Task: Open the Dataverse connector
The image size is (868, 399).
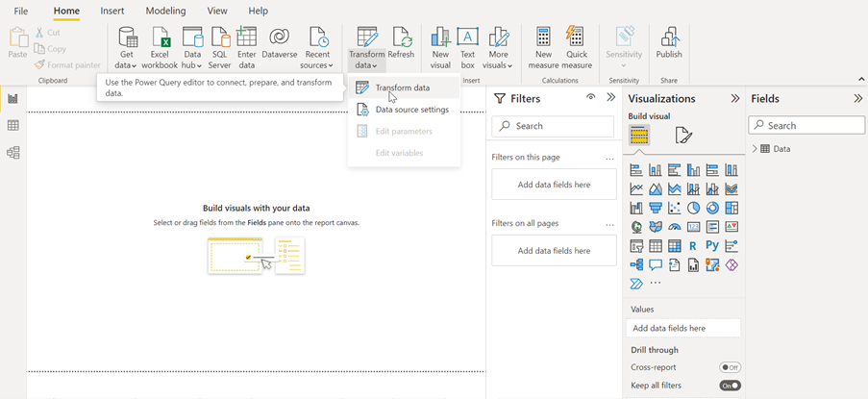Action: [x=280, y=43]
